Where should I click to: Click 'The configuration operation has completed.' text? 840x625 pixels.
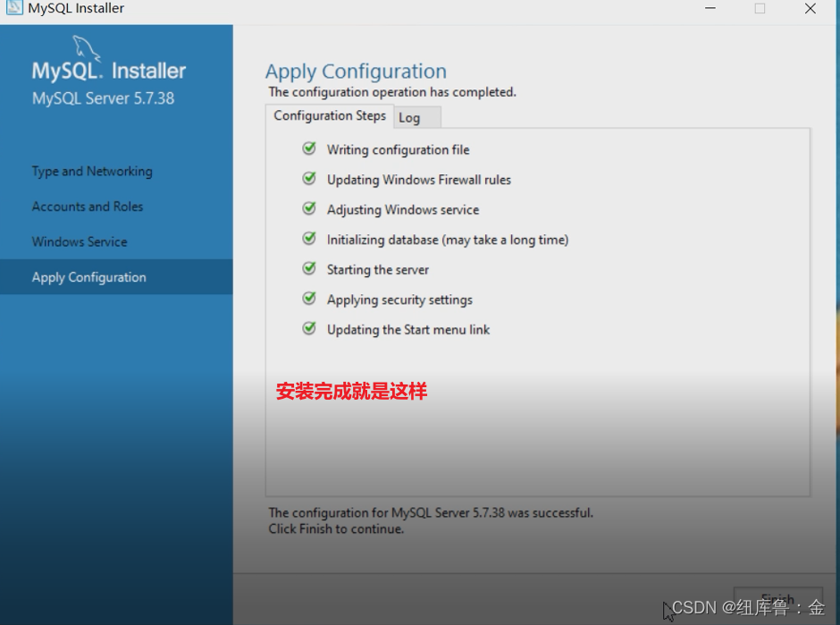(x=392, y=92)
